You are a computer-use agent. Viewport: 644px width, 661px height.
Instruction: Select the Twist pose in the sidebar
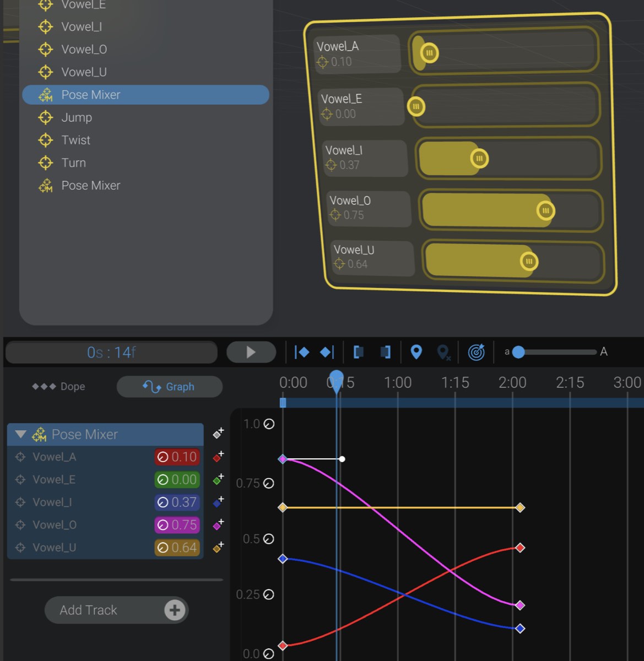coord(76,140)
